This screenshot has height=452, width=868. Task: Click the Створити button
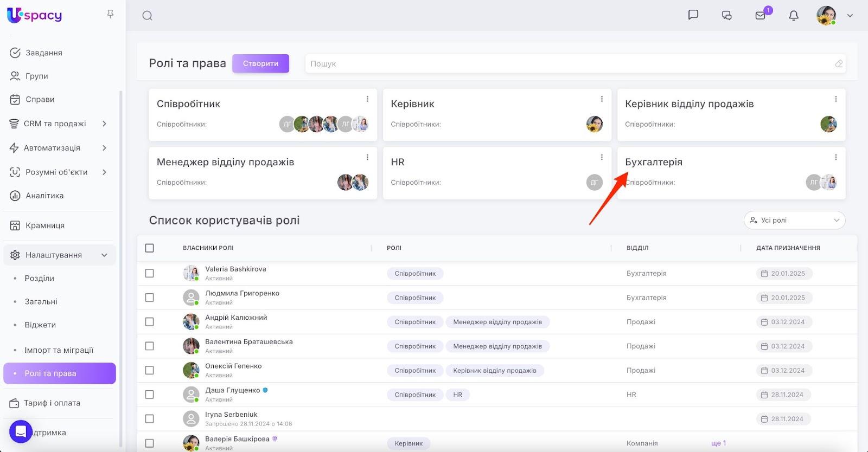(260, 63)
